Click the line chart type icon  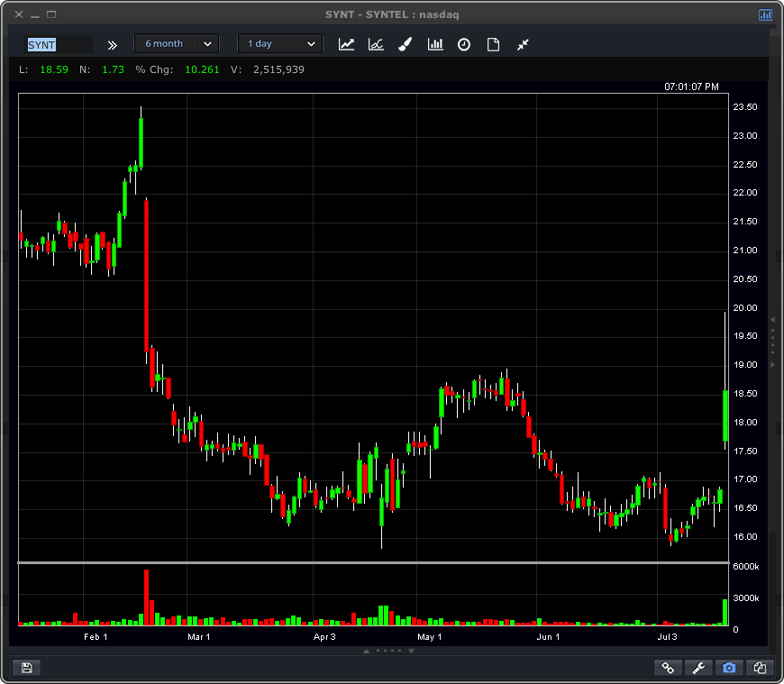pyautogui.click(x=346, y=44)
